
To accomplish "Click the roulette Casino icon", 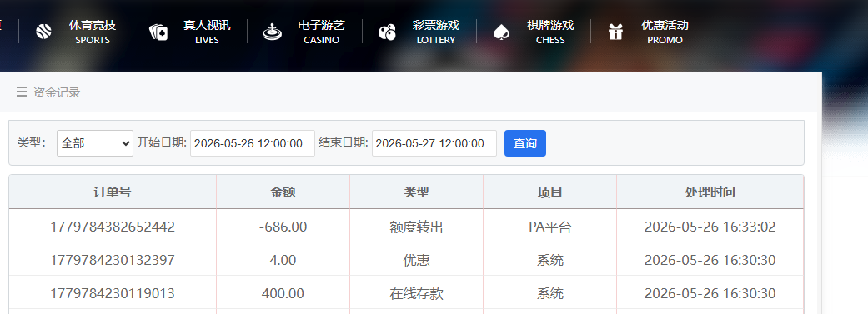I will click(273, 32).
